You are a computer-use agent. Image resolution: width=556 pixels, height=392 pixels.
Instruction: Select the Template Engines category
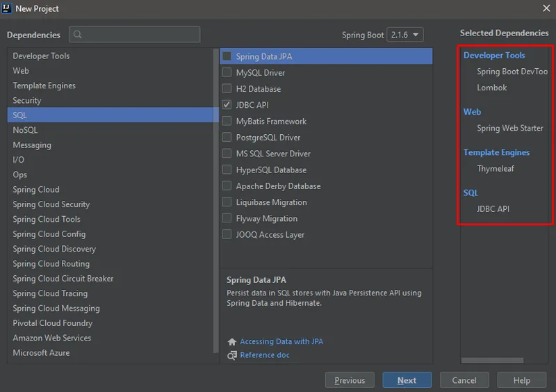click(111, 85)
